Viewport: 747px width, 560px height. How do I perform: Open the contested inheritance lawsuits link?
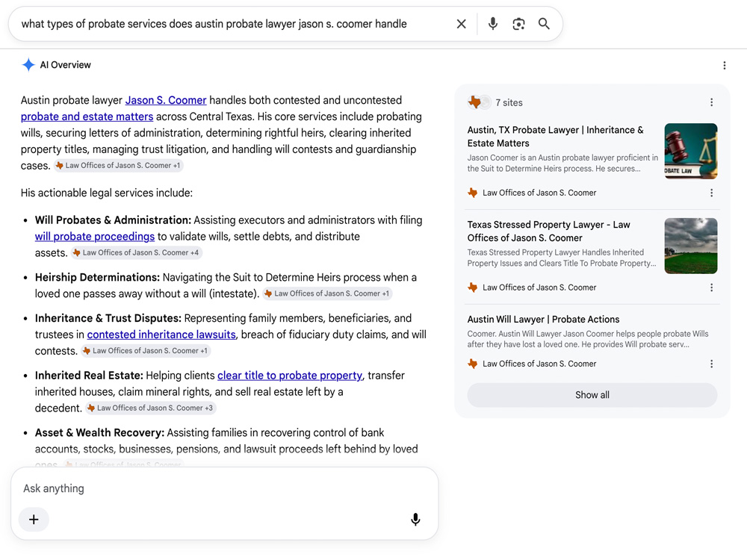(161, 335)
